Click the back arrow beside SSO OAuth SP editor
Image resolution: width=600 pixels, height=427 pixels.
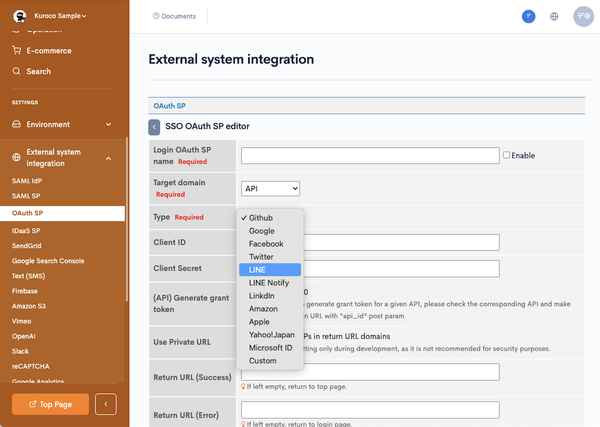pos(154,127)
